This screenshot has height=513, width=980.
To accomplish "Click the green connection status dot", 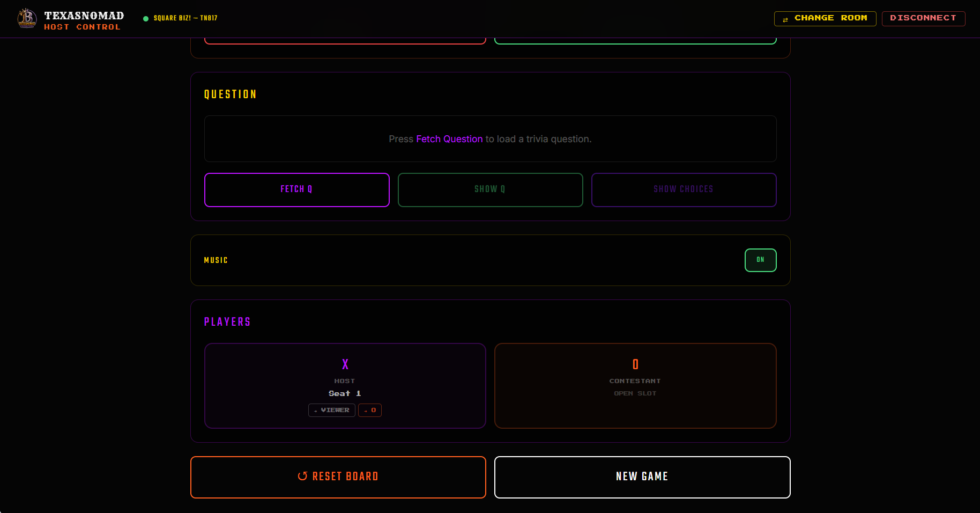I will 146,19.
